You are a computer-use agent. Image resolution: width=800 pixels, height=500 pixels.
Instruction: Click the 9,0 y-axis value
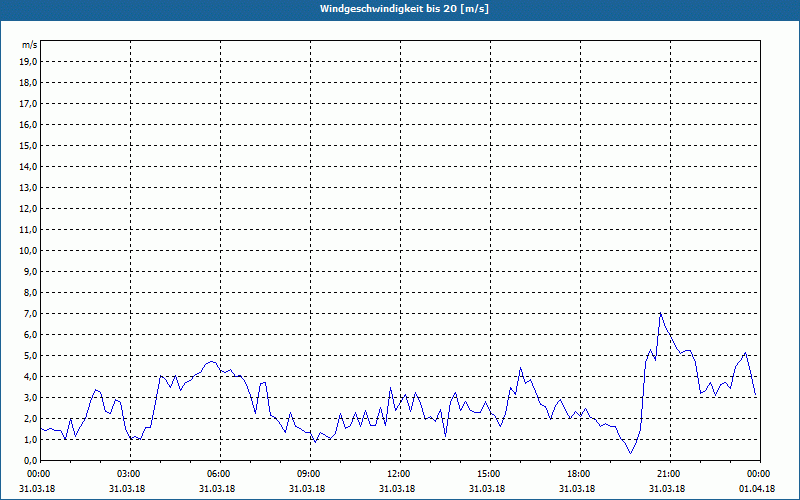(30, 271)
